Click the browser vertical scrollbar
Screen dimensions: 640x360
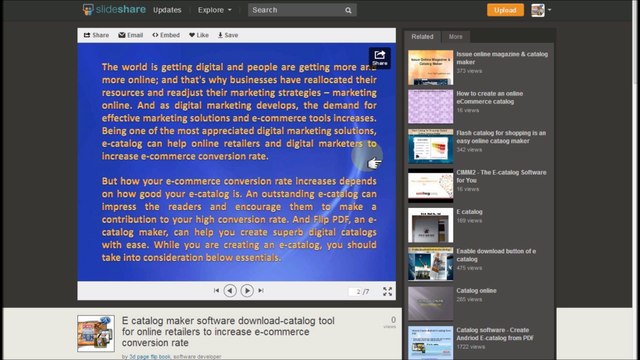click(x=636, y=180)
